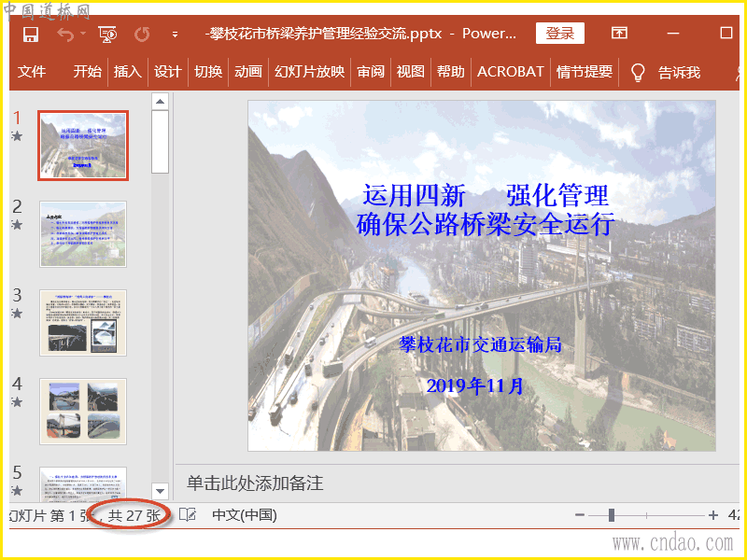This screenshot has width=747, height=560.
Task: Click the zoom in plus button
Action: tap(712, 515)
